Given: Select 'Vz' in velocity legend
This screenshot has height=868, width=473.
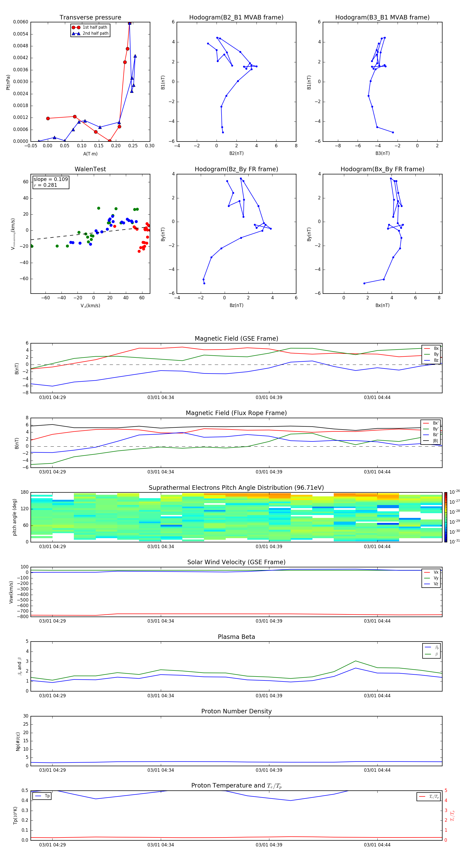Looking at the screenshot, I should (x=431, y=584).
